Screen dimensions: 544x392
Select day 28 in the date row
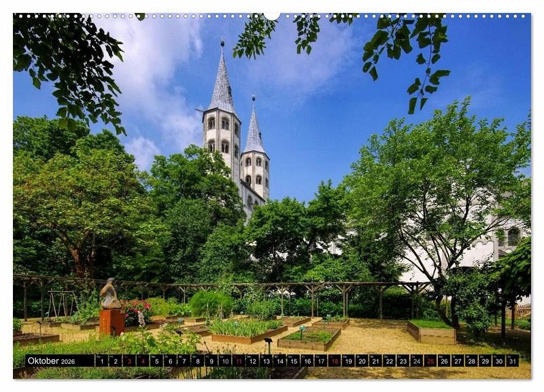[471, 361]
